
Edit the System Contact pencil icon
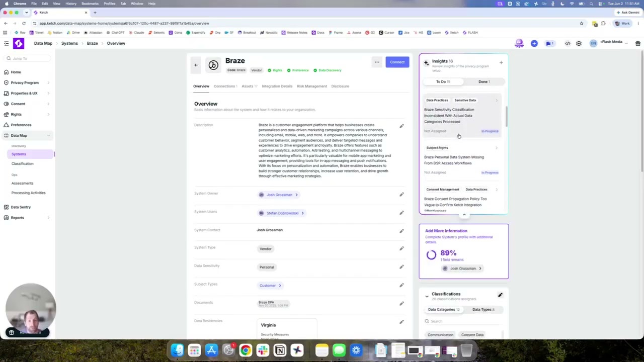point(401,231)
